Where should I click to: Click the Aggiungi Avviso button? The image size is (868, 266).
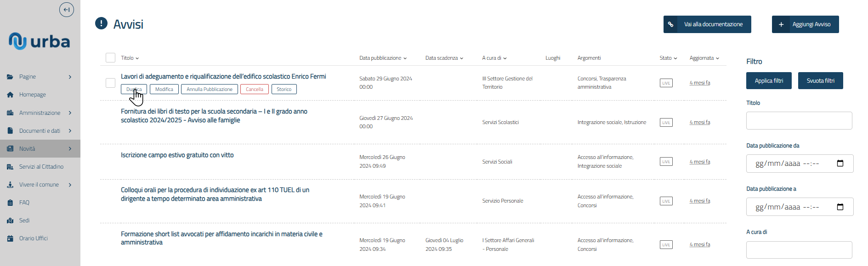point(805,24)
